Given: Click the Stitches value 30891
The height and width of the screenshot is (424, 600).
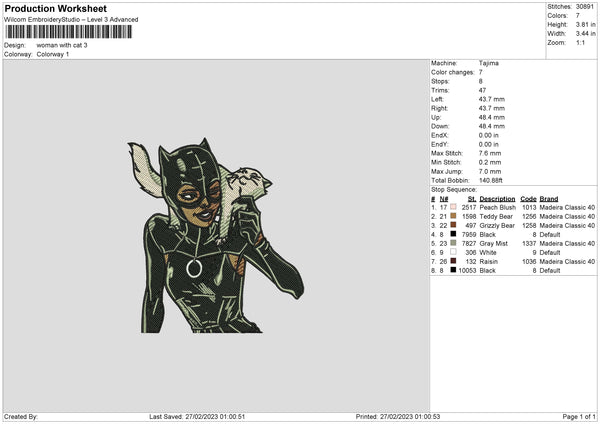Looking at the screenshot, I should pyautogui.click(x=585, y=7).
